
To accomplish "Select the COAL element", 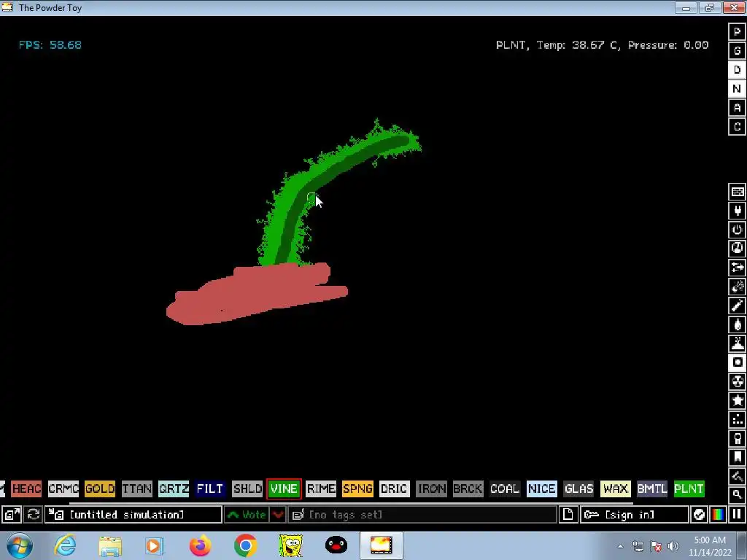I will [x=505, y=489].
